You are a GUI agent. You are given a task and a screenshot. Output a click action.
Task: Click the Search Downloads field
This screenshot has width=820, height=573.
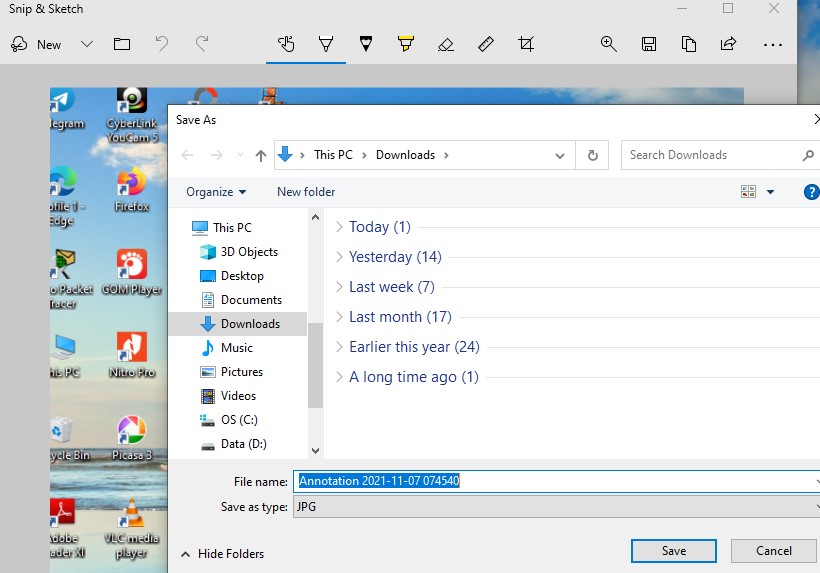[712, 155]
